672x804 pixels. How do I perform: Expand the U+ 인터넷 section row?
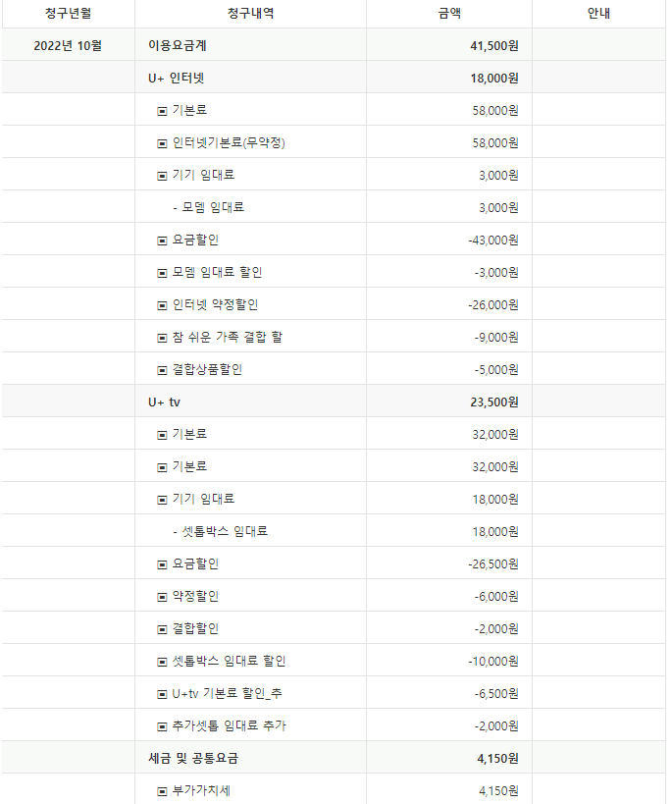(x=176, y=78)
